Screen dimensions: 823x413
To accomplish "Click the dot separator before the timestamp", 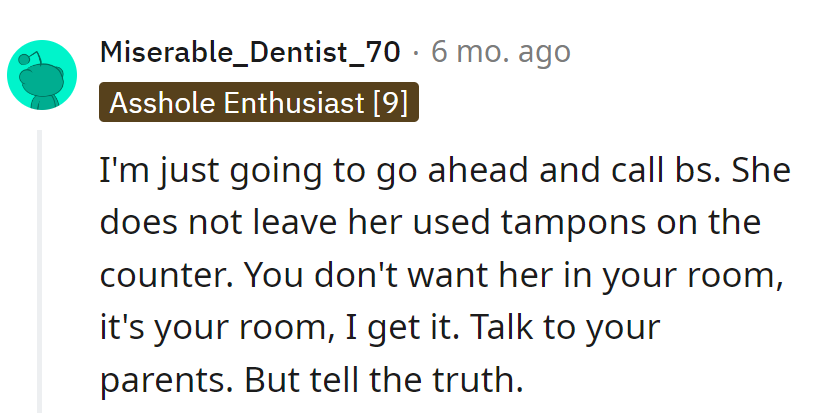I will click(416, 52).
